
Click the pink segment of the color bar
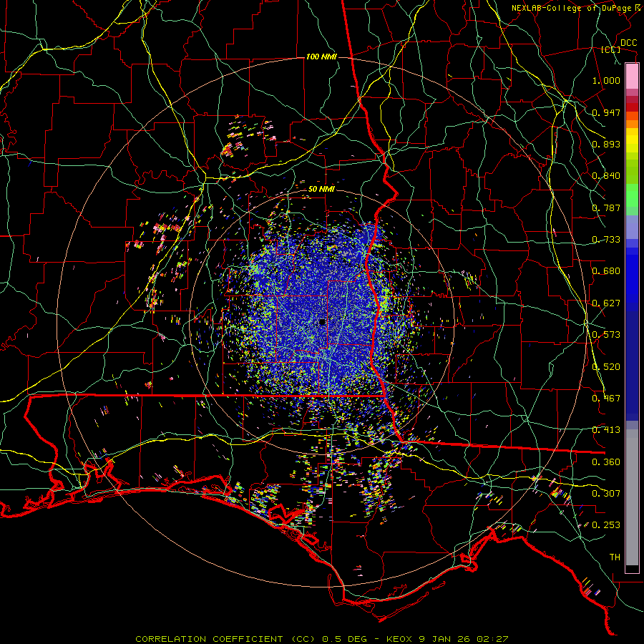632,77
